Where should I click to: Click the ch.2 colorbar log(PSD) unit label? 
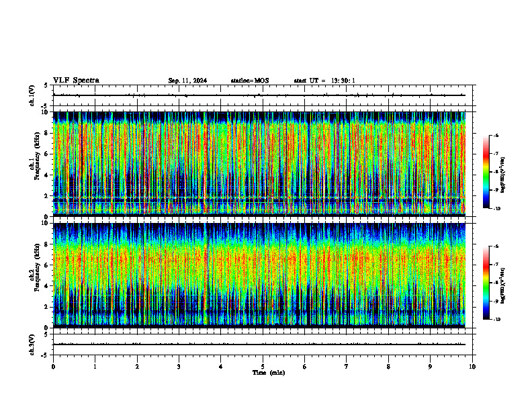click(503, 286)
